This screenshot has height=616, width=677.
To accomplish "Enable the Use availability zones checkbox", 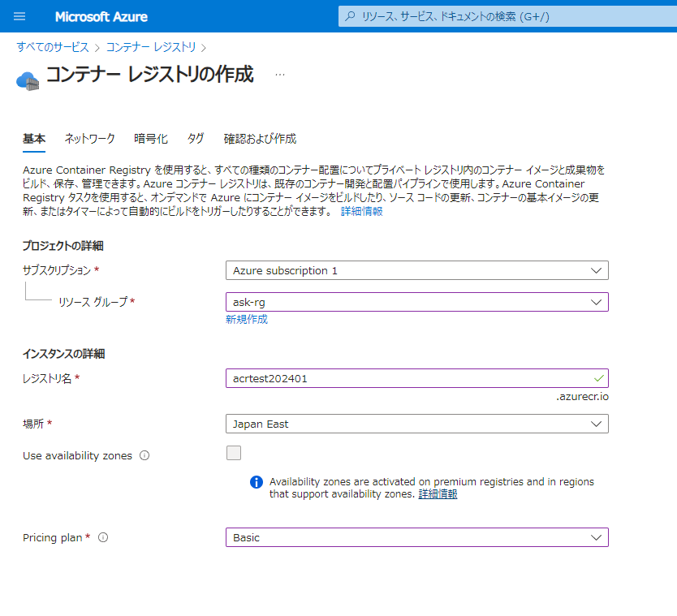I will (x=234, y=453).
